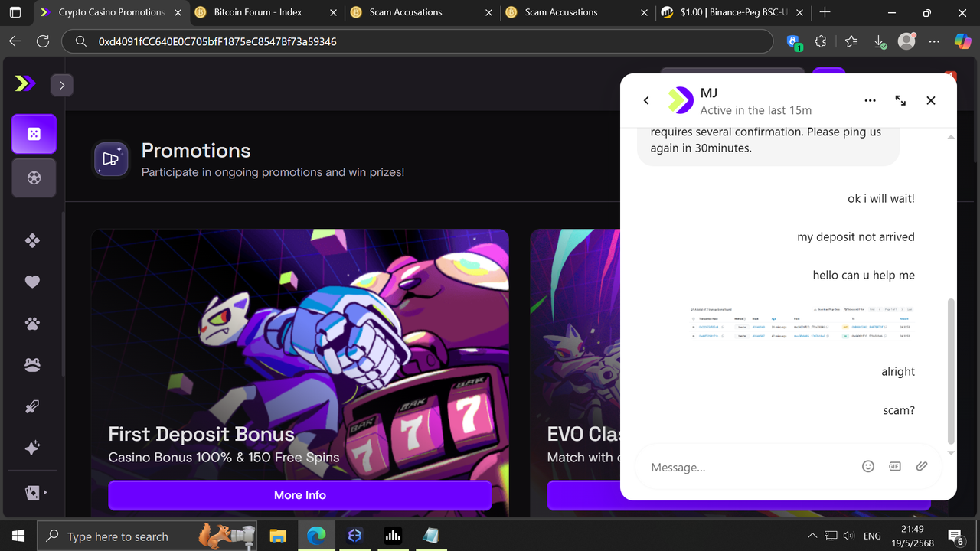Attach a file with paperclip icon
This screenshot has height=551, width=980.
pos(922,466)
